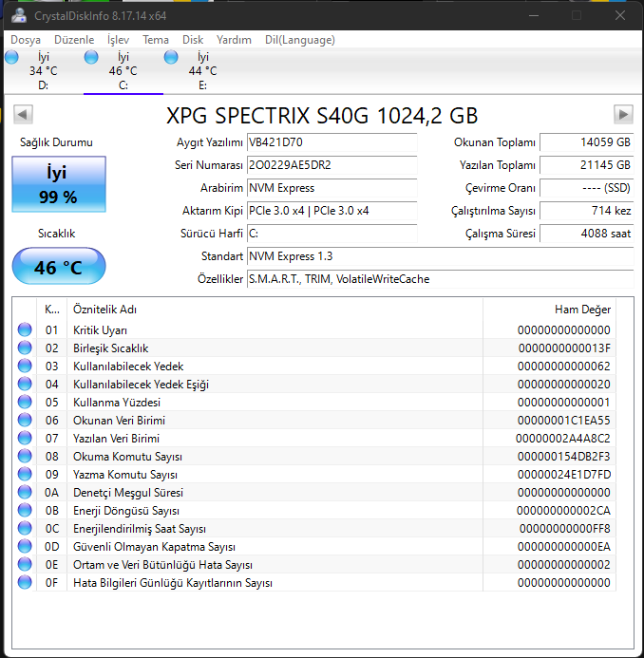
Task: Click the Standart field NVM Express 1.3
Action: [441, 256]
